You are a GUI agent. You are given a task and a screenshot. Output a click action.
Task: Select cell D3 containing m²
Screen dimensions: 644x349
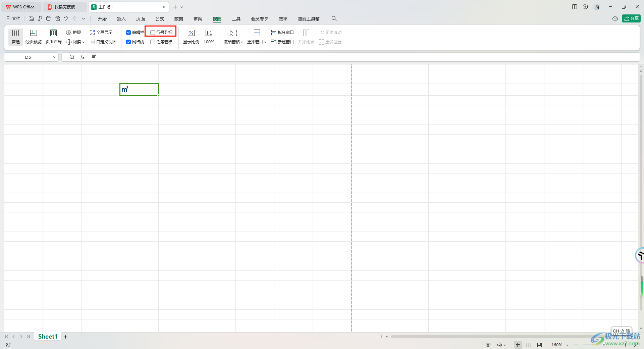139,90
